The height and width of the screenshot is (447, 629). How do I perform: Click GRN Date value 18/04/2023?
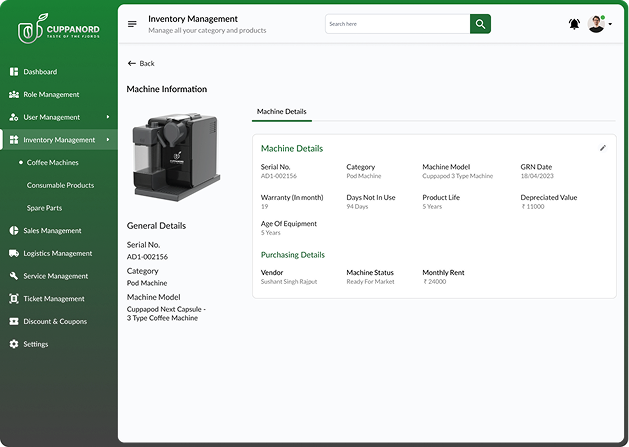[x=537, y=176]
